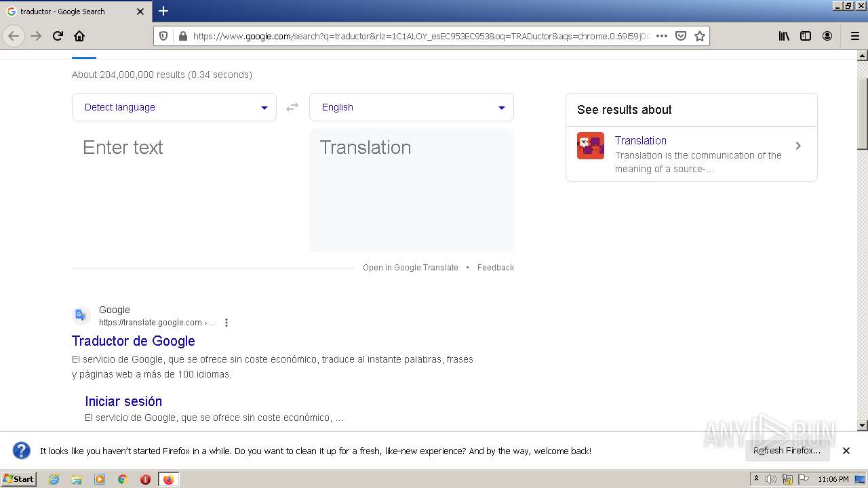Dismiss the Refresh Firefox notification bar
The image size is (868, 488).
point(846,451)
